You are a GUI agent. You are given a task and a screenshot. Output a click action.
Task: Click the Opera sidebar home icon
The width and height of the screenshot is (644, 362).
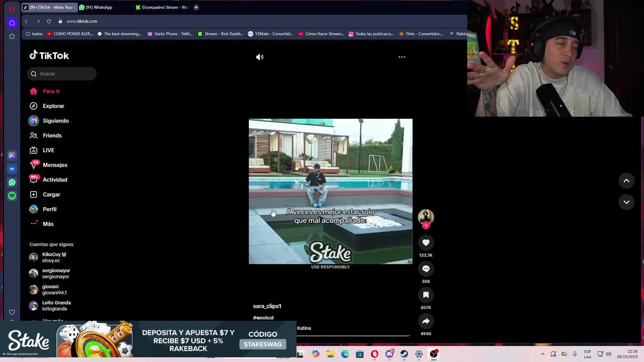click(x=12, y=23)
